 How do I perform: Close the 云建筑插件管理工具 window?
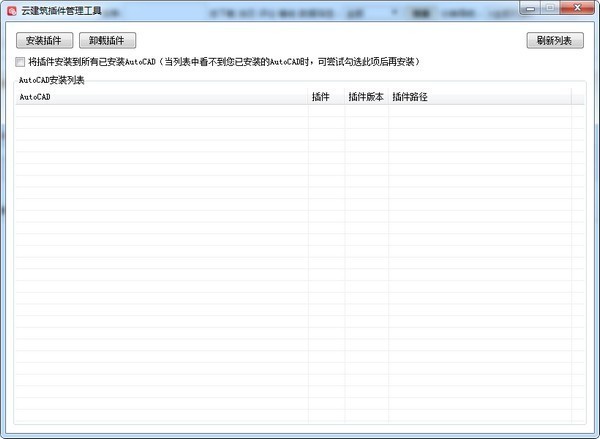[578, 8]
